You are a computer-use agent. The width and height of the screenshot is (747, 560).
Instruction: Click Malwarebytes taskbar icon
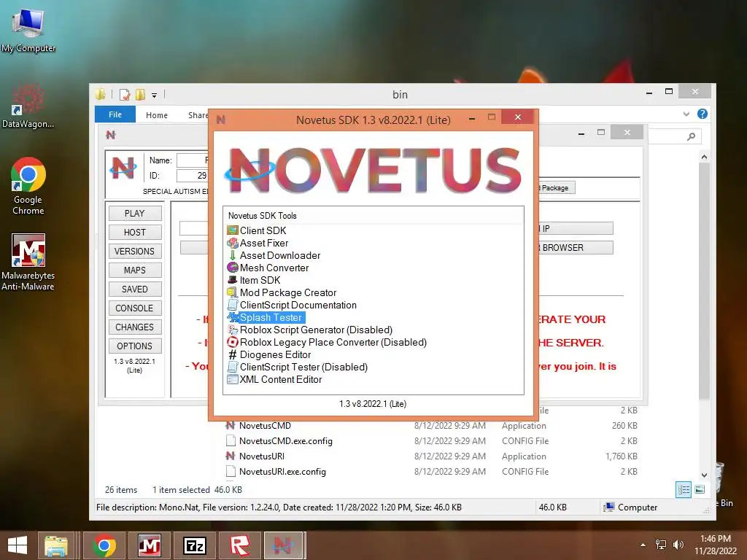[149, 545]
